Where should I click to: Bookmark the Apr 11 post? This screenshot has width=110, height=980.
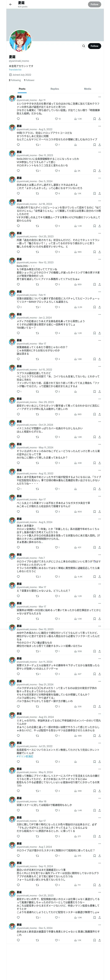[95, 119]
